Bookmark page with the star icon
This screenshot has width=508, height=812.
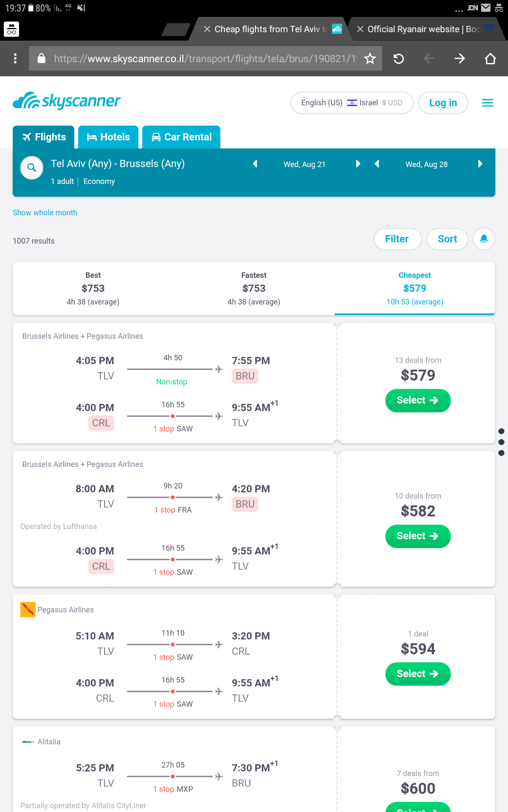tap(370, 58)
